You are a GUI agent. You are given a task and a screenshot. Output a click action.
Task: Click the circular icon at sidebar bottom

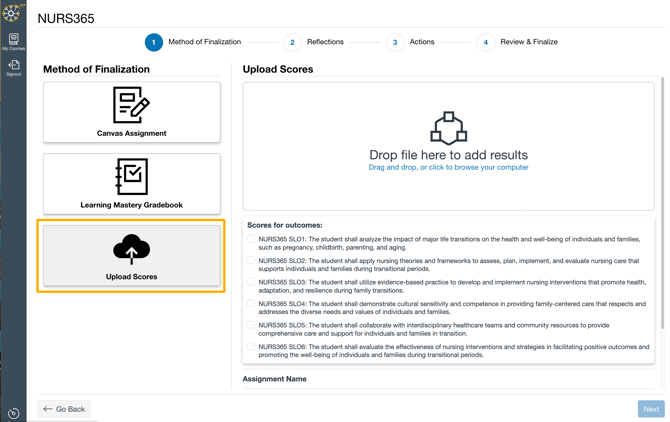coord(13,413)
